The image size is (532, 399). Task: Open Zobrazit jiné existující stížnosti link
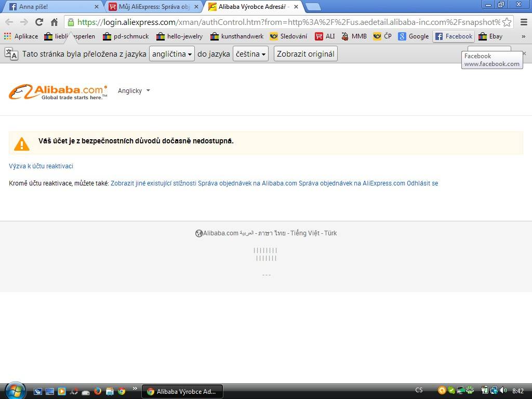153,183
